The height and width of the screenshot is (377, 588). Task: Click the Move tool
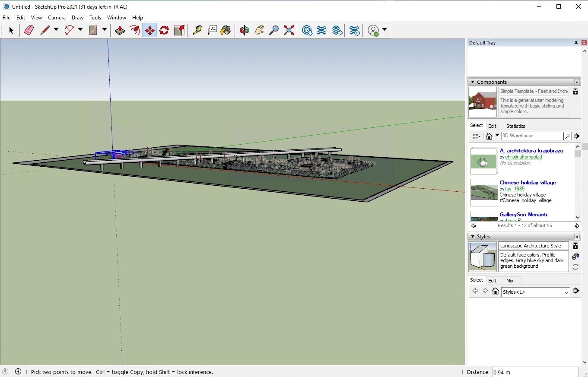149,30
